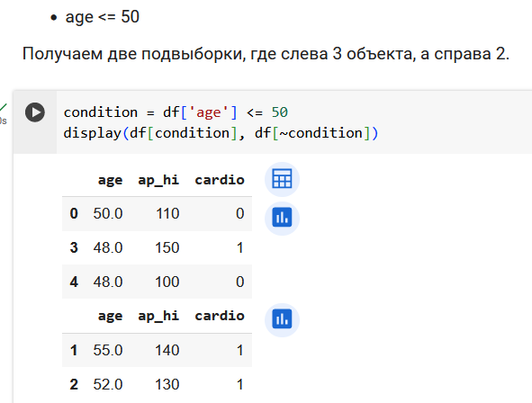Viewport: 532px width, 403px height.
Task: Place cursor in 'condition = df' code line
Action: tap(176, 112)
